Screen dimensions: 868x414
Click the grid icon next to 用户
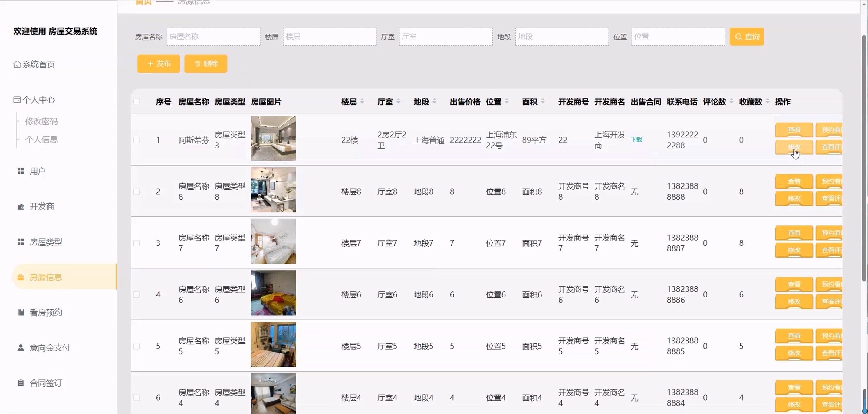21,171
